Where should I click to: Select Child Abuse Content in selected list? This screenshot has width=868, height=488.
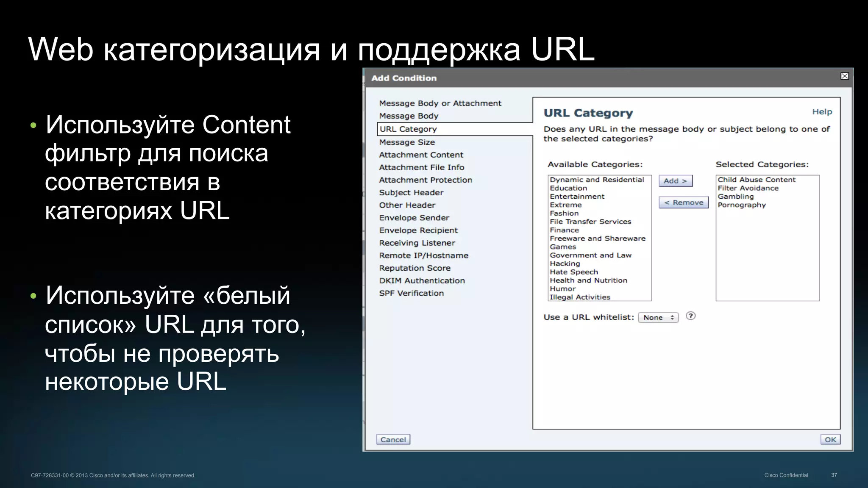pos(768,180)
